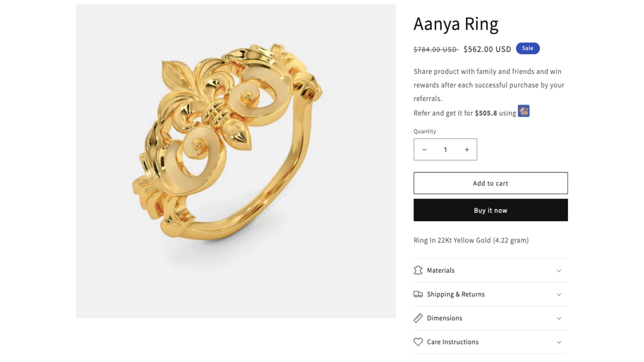The image size is (644, 362).
Task: Click the Add to cart button
Action: (x=491, y=183)
